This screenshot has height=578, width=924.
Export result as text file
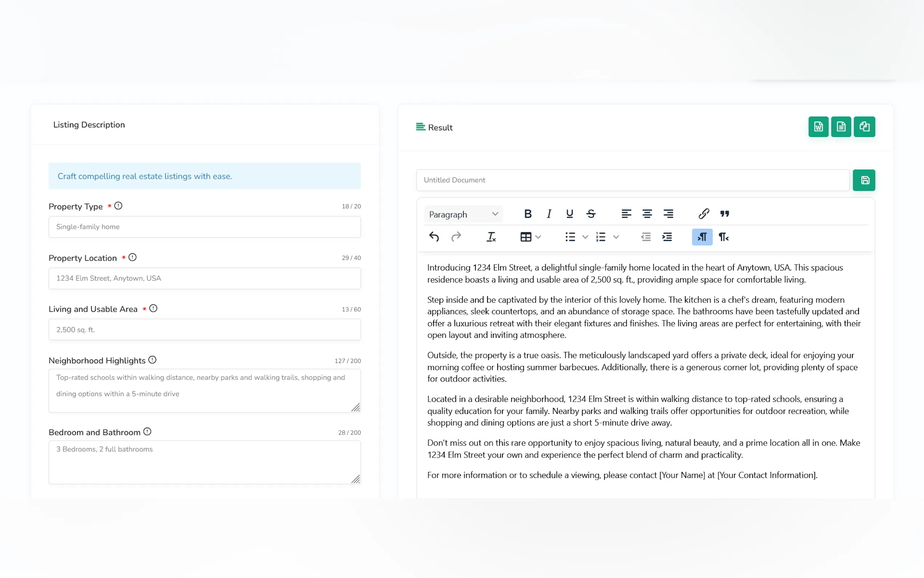pos(841,127)
